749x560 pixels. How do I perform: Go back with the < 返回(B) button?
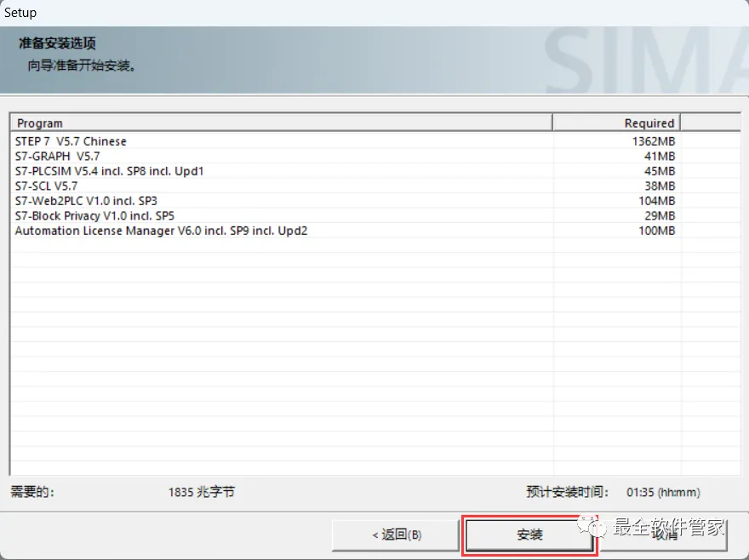[396, 534]
